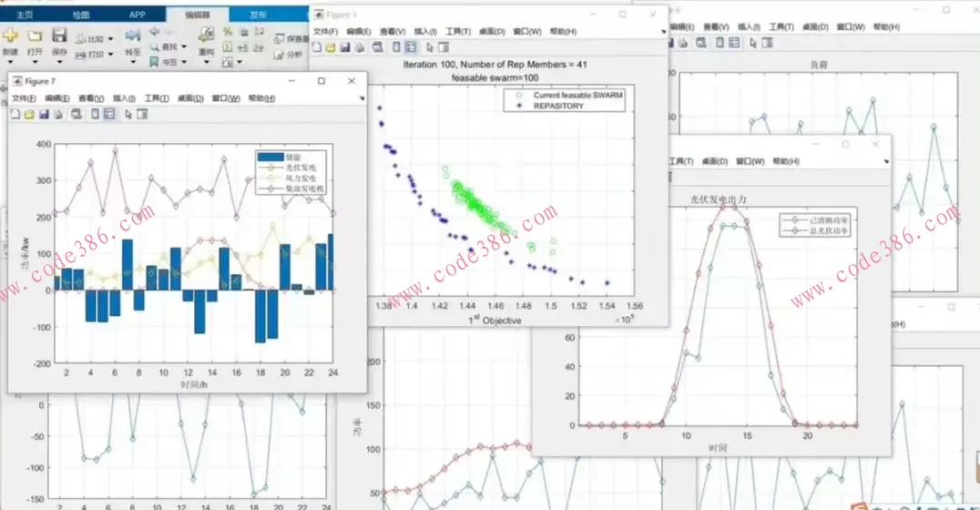This screenshot has width=980, height=510.
Task: Expand dropdown arrow under Refactor (重构)
Action: 206,63
